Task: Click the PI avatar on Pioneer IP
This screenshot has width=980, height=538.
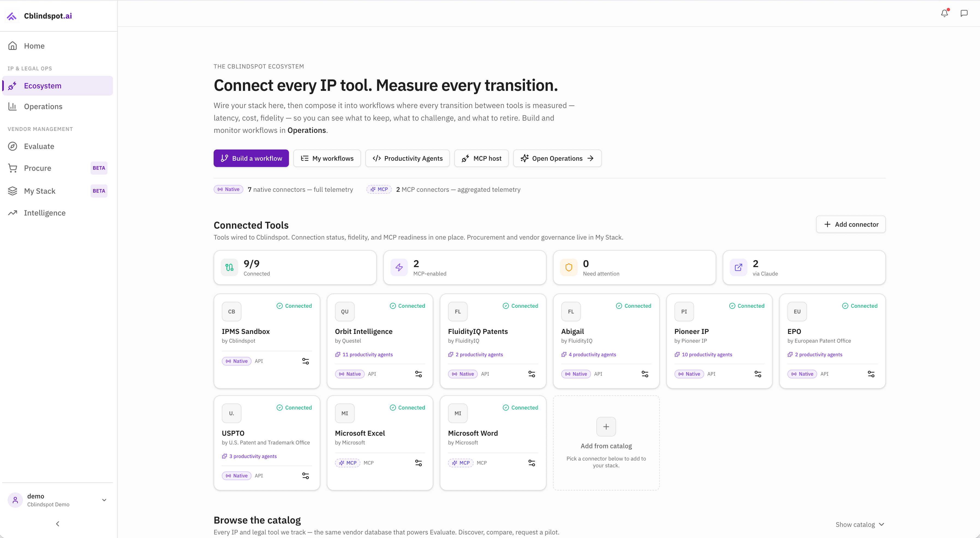Action: [684, 312]
